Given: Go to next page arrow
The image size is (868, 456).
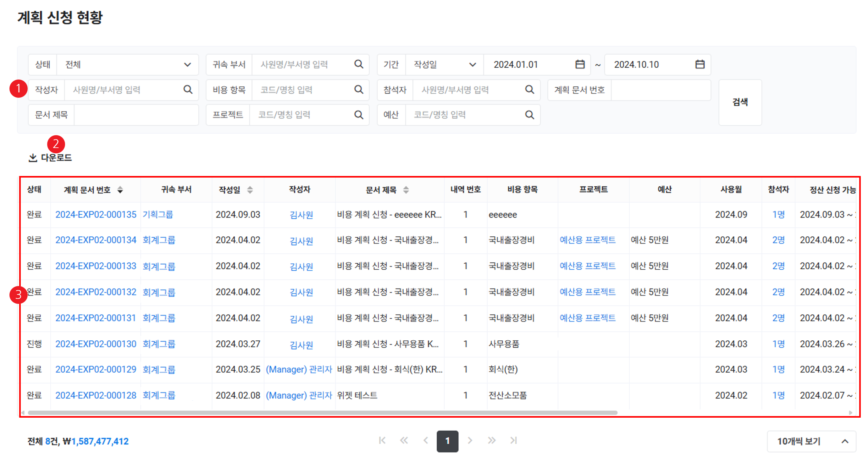Looking at the screenshot, I should click(x=470, y=441).
